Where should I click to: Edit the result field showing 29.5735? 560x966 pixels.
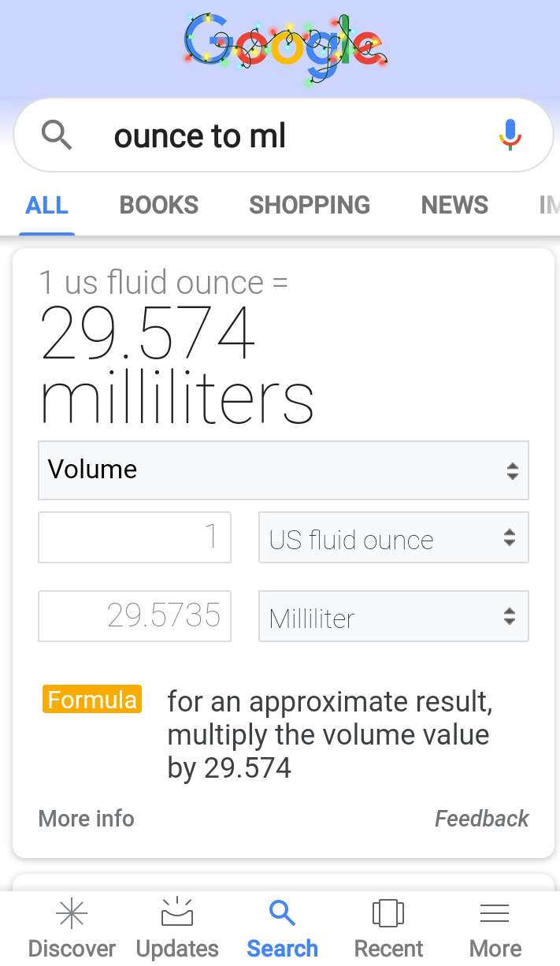[135, 616]
